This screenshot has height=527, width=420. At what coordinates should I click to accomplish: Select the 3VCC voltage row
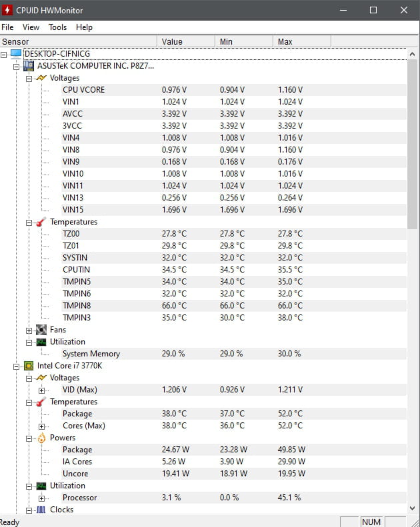point(234,126)
